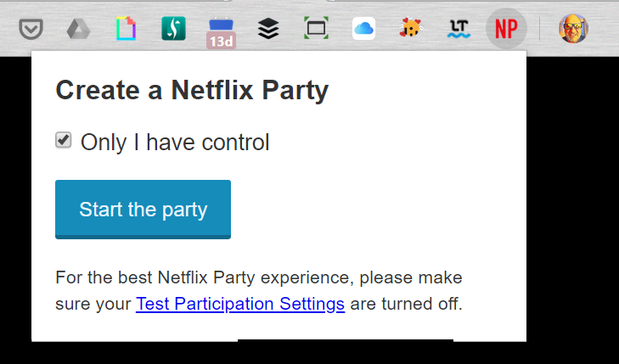The image size is (619, 364).
Task: Toggle the red NP Netflix Party icon
Action: (506, 29)
